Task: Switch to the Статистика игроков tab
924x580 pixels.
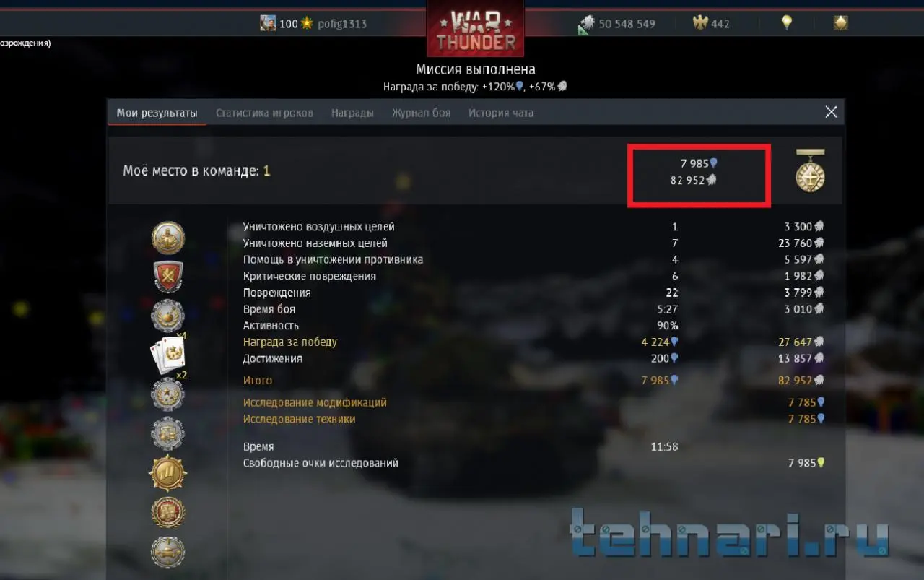Action: pos(264,113)
